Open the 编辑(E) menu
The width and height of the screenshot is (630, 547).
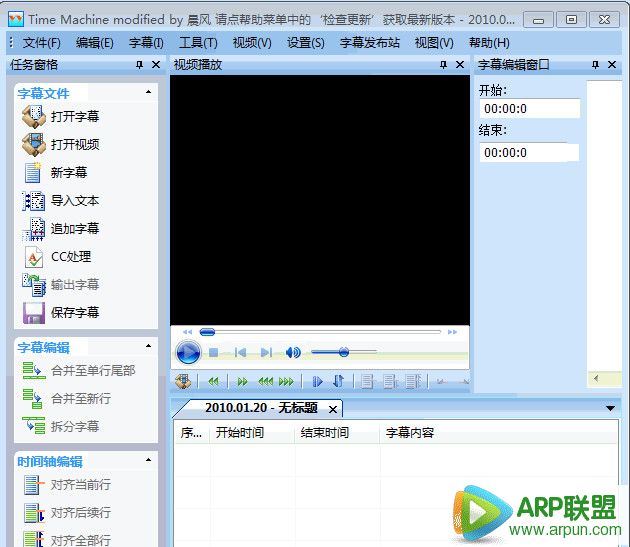pyautogui.click(x=94, y=43)
